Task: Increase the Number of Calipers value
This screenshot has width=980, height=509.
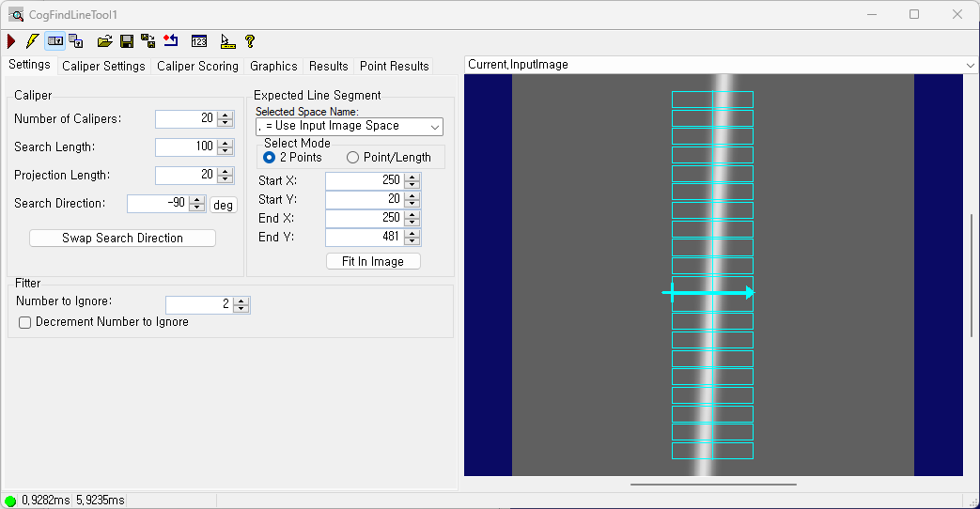Action: [x=225, y=115]
